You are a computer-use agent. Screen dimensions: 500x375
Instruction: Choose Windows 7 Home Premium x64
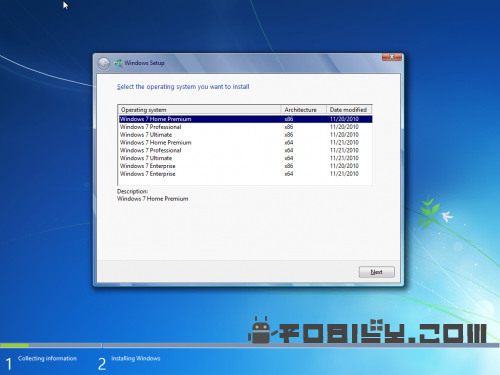pos(245,143)
